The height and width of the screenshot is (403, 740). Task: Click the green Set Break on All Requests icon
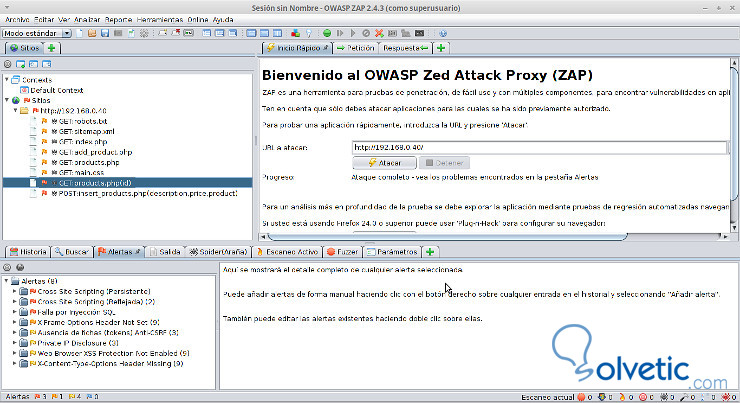pyautogui.click(x=327, y=33)
